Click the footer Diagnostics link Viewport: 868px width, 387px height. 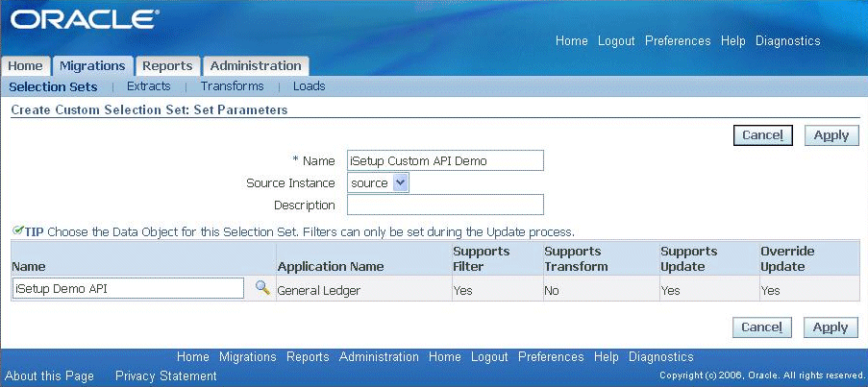(661, 356)
